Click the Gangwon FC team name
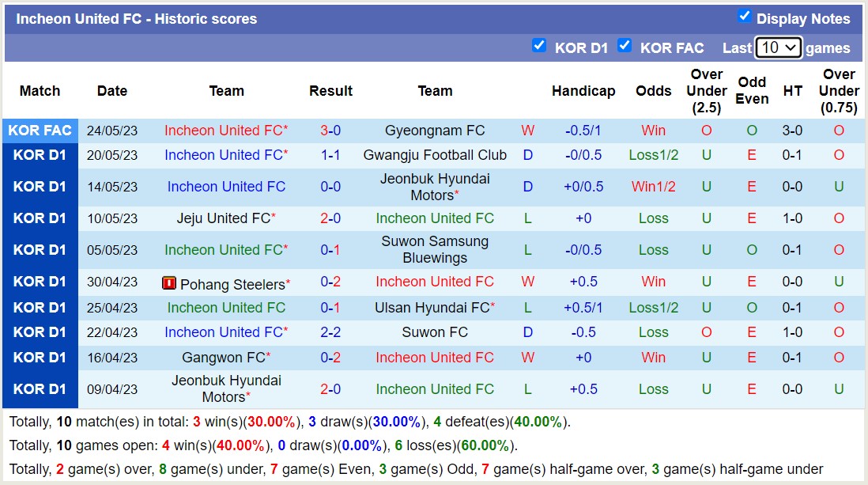Image resolution: width=868 pixels, height=485 pixels. click(x=226, y=357)
